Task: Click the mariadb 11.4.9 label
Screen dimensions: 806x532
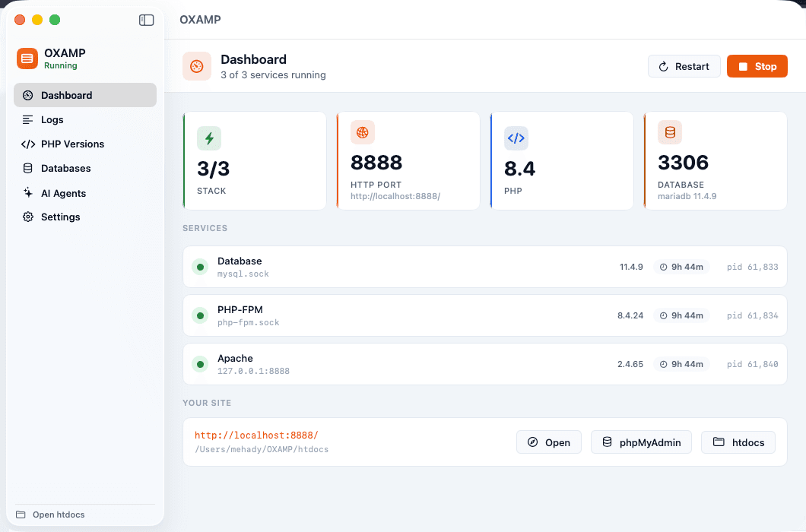Action: click(687, 196)
